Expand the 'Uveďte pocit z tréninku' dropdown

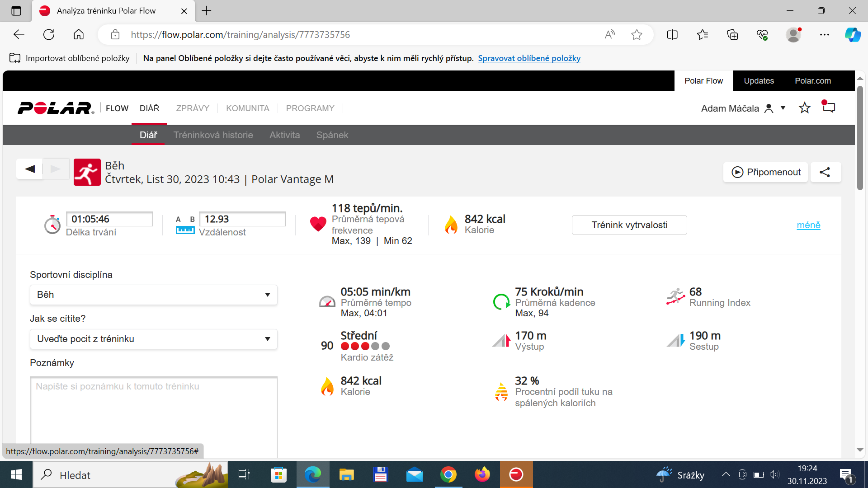[x=154, y=339]
